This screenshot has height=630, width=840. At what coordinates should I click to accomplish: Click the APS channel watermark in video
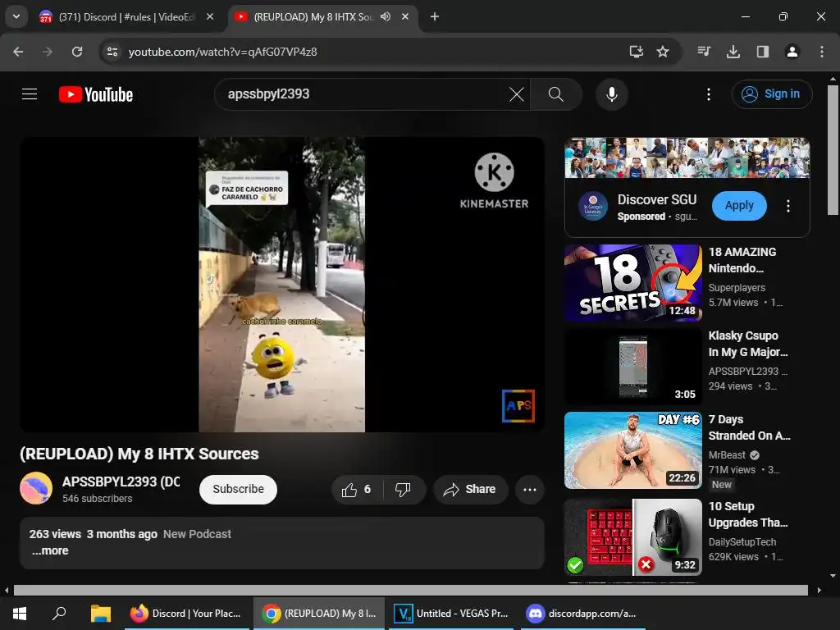(518, 405)
